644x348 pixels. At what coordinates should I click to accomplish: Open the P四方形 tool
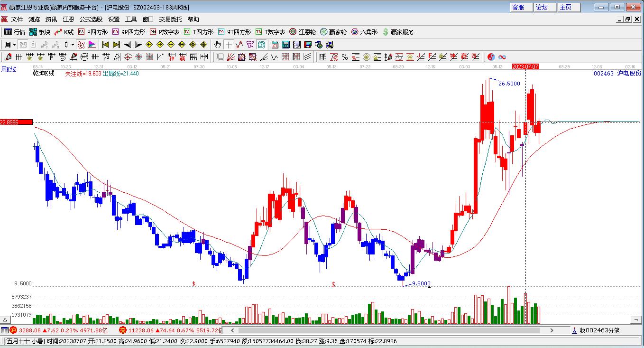[93, 32]
